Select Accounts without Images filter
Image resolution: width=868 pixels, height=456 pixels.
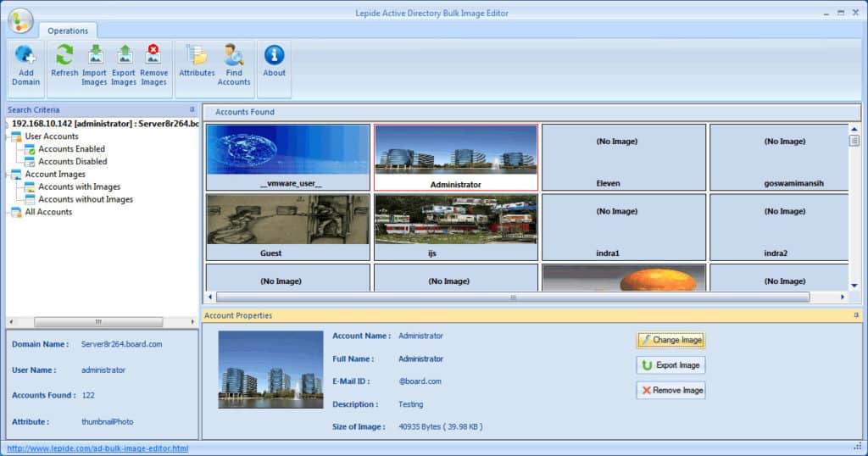(86, 199)
